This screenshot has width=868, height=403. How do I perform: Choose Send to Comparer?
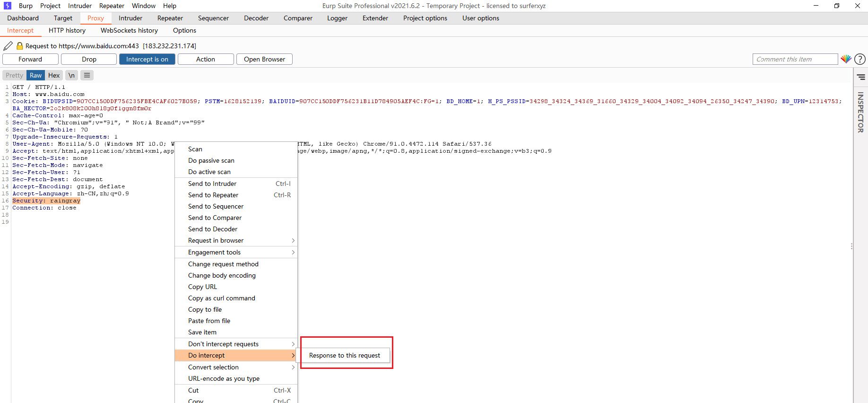(x=236, y=218)
